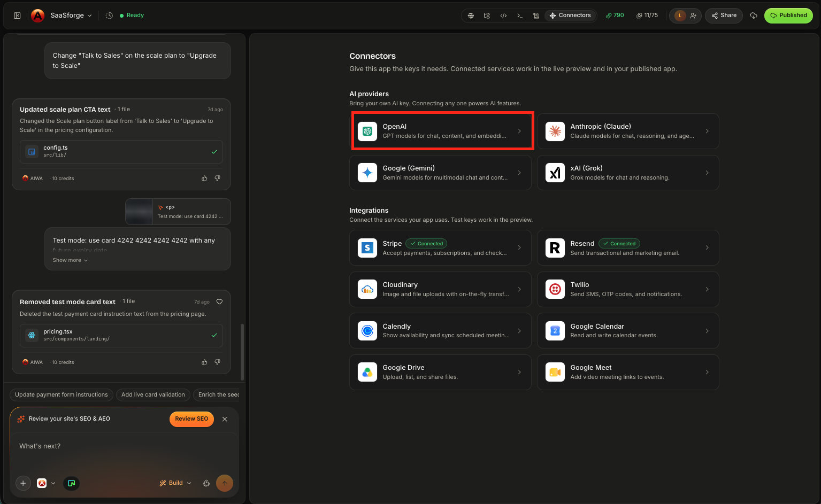
Task: Activate the microphone voice input
Action: (206, 483)
